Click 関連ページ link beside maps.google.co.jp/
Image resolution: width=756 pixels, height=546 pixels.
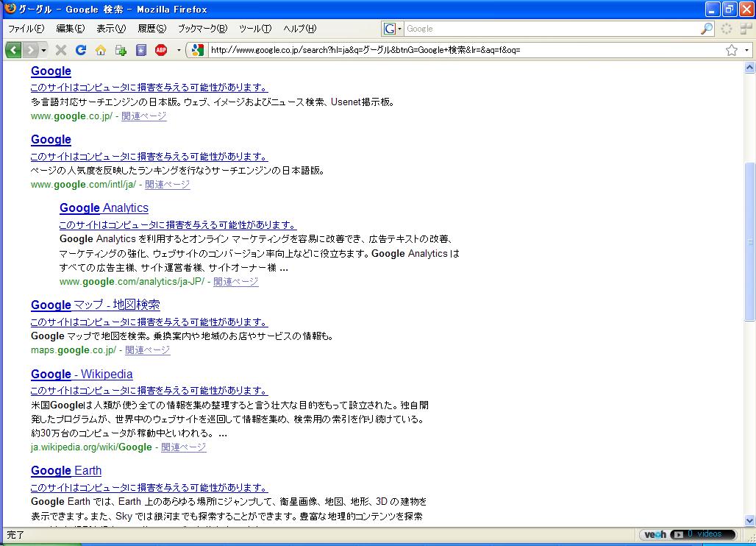click(148, 350)
